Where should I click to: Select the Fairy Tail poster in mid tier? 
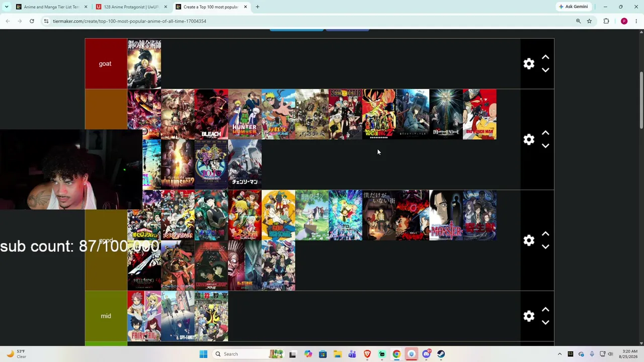[x=144, y=316]
